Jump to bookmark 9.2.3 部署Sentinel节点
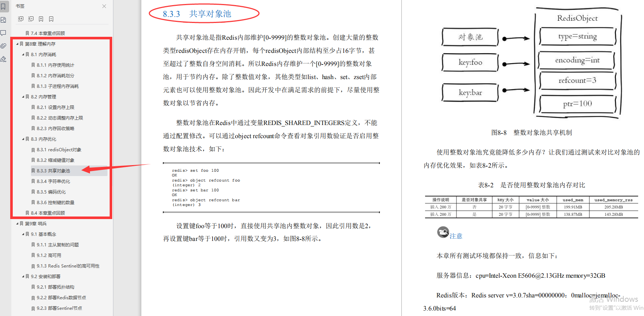The width and height of the screenshot is (644, 316). 59,308
